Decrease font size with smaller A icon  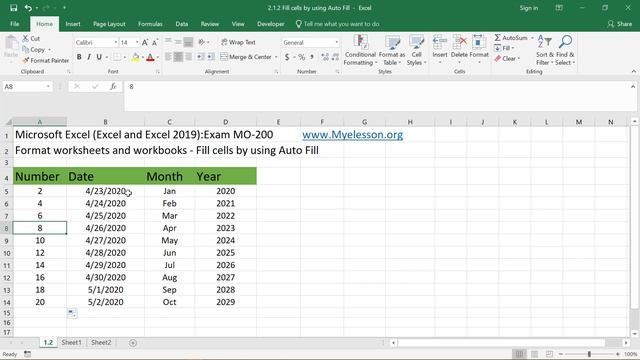pyautogui.click(x=155, y=42)
